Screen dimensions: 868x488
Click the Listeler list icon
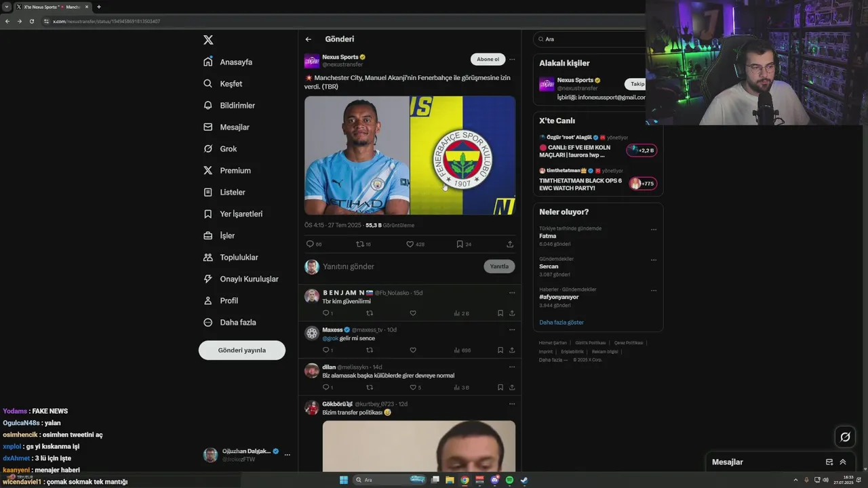coord(208,192)
